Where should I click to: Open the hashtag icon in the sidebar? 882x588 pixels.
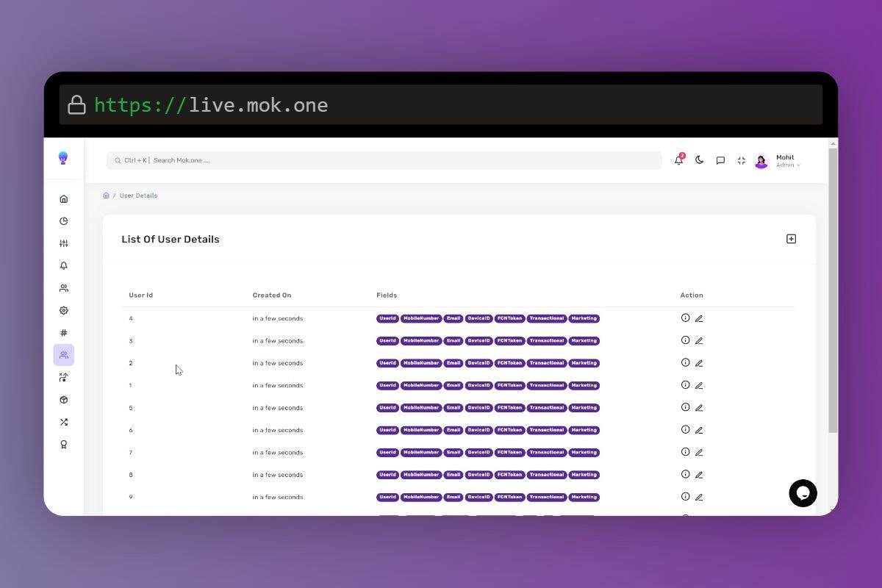click(x=63, y=333)
